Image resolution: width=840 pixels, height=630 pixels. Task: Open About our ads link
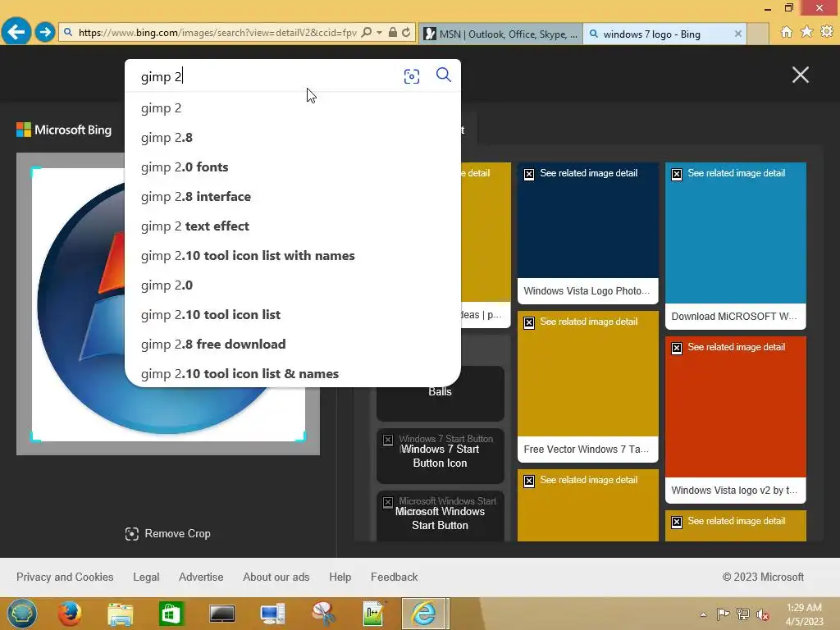[x=276, y=577]
